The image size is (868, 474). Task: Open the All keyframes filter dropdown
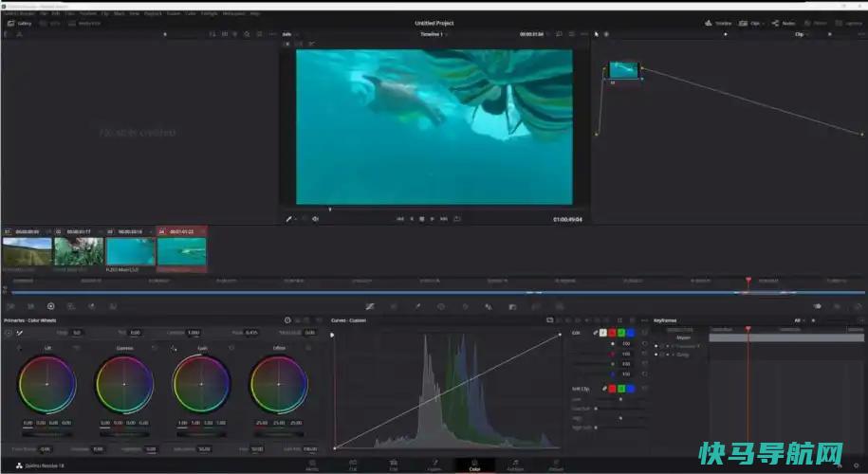pyautogui.click(x=800, y=320)
